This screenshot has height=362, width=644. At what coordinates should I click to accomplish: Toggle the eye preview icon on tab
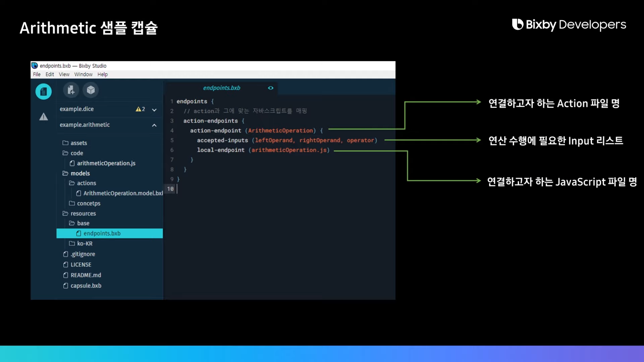pyautogui.click(x=271, y=88)
